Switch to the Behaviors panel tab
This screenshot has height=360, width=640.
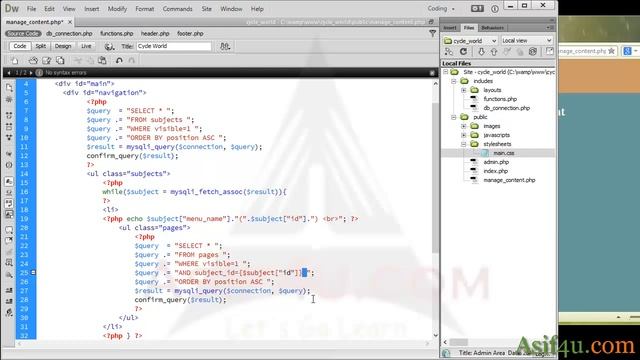point(493,28)
